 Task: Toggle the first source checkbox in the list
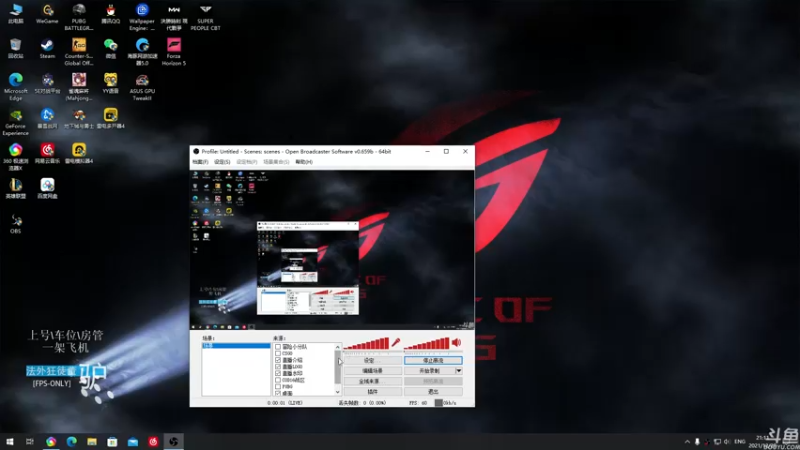point(278,347)
